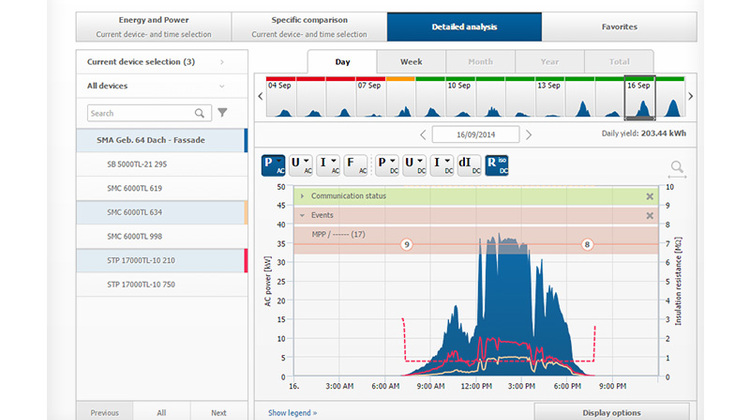Select the 04 Sep day thumbnail

[281, 97]
